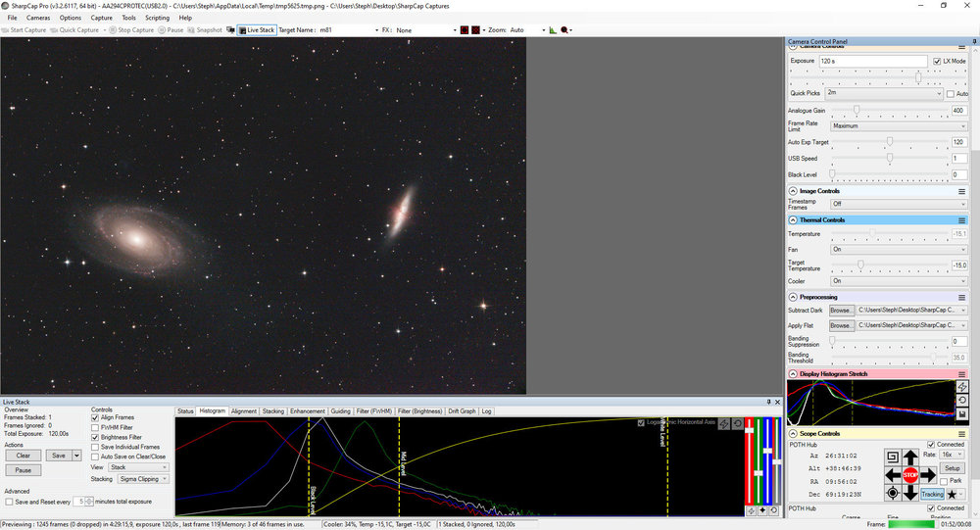Move the scope left with the left arrow
The width and height of the screenshot is (980, 530).
[893, 475]
